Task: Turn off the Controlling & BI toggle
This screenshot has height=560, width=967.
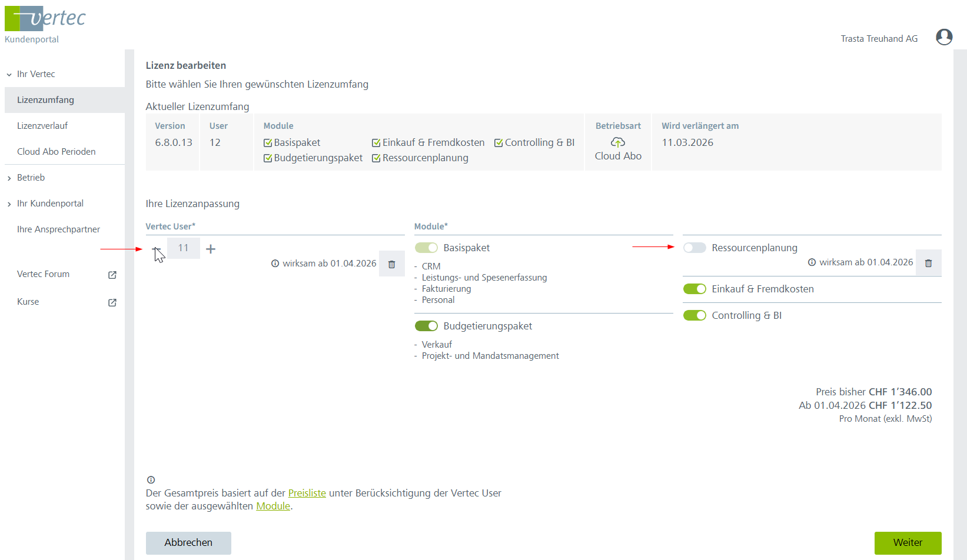Action: pyautogui.click(x=694, y=315)
